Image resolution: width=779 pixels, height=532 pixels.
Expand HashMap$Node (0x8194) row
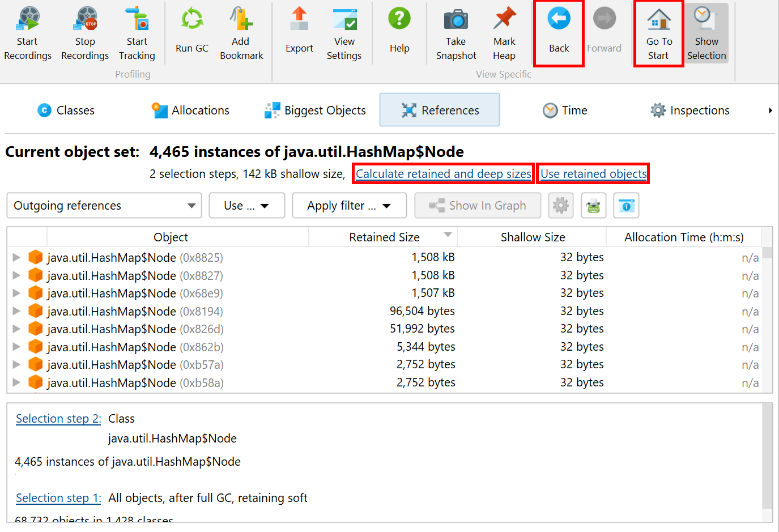click(x=16, y=311)
